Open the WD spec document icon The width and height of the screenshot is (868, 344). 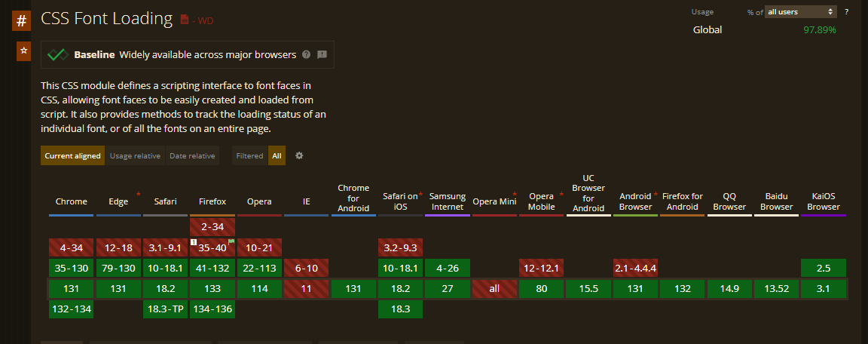(x=185, y=20)
